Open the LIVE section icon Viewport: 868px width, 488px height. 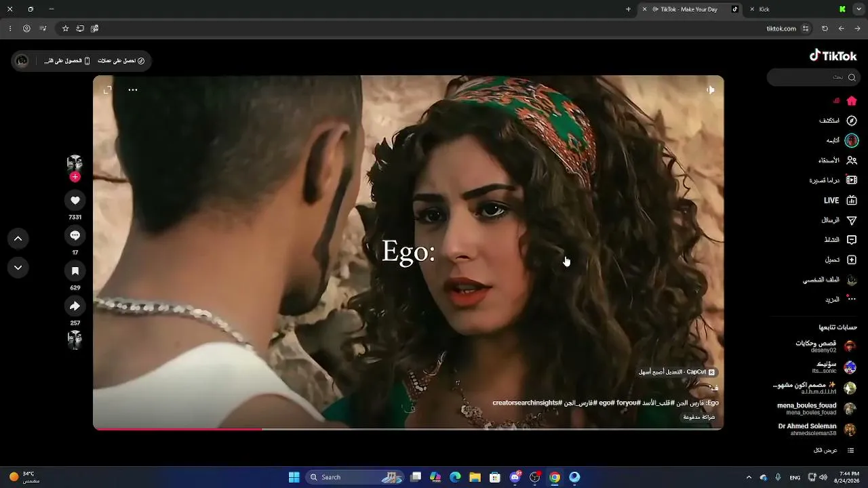point(852,201)
